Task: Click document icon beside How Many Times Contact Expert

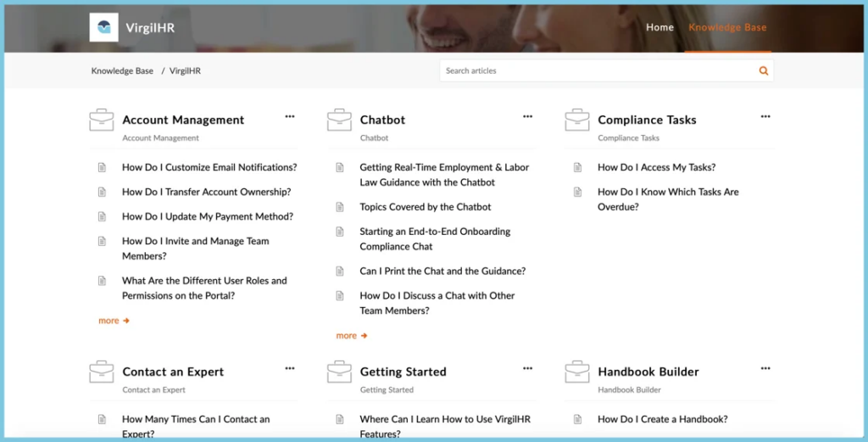Action: point(102,419)
